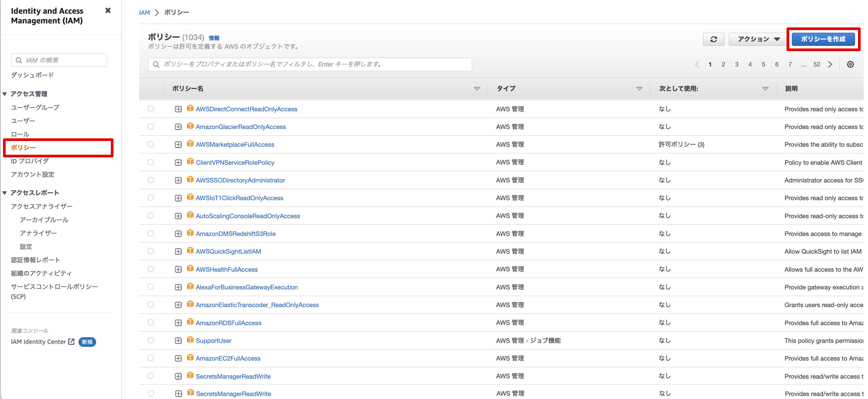Close the IAM navigation sidebar

point(108,10)
